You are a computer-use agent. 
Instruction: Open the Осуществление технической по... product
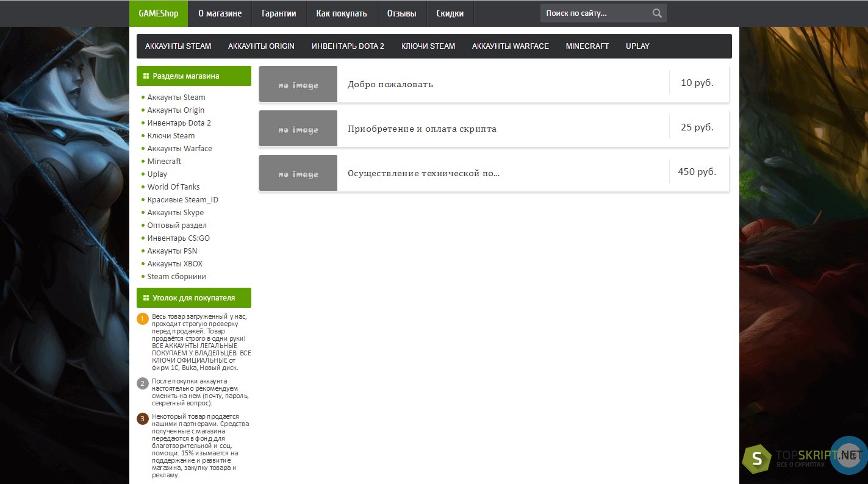click(424, 173)
